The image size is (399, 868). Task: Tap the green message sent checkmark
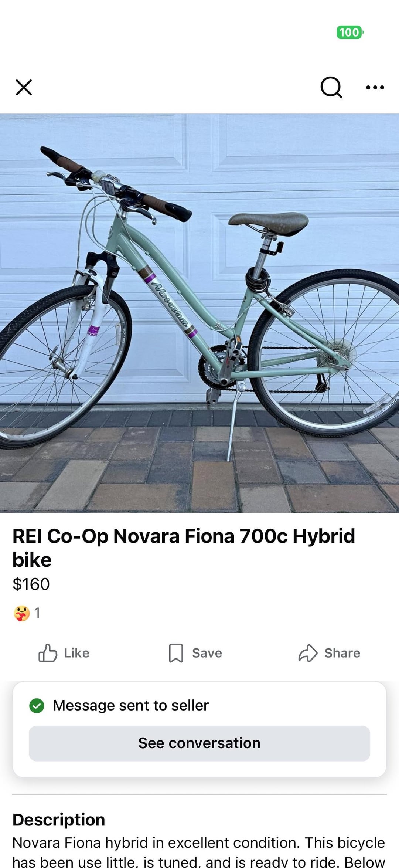point(37,706)
